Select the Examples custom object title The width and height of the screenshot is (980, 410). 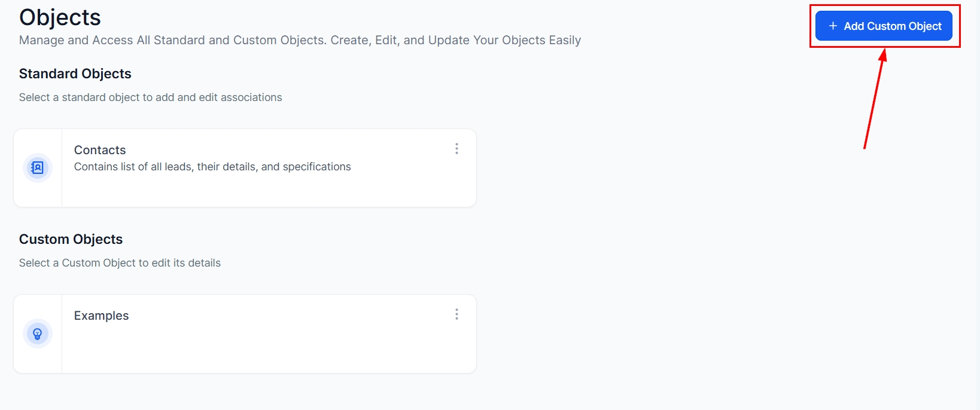[101, 316]
